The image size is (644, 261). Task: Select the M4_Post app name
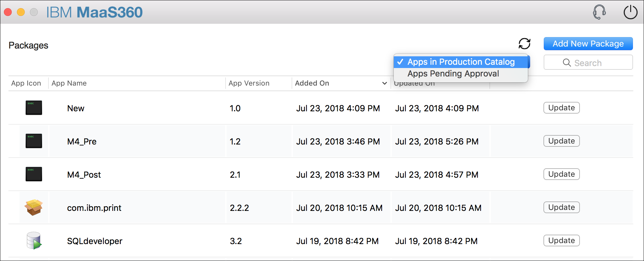[84, 175]
